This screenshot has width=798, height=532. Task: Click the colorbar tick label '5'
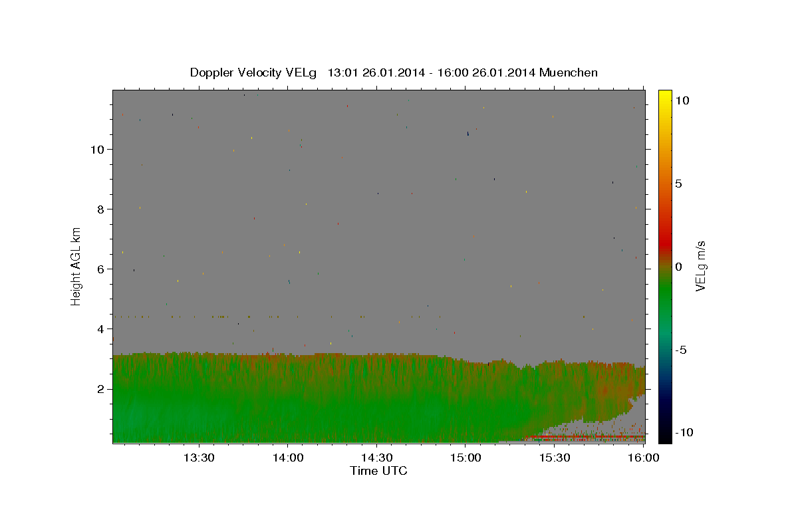[x=678, y=184]
